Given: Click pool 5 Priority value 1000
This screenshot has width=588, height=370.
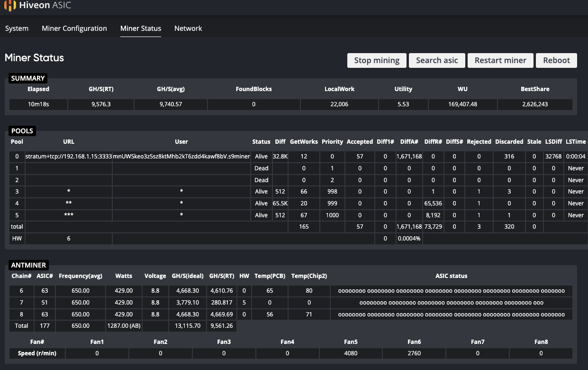Looking at the screenshot, I should (332, 215).
